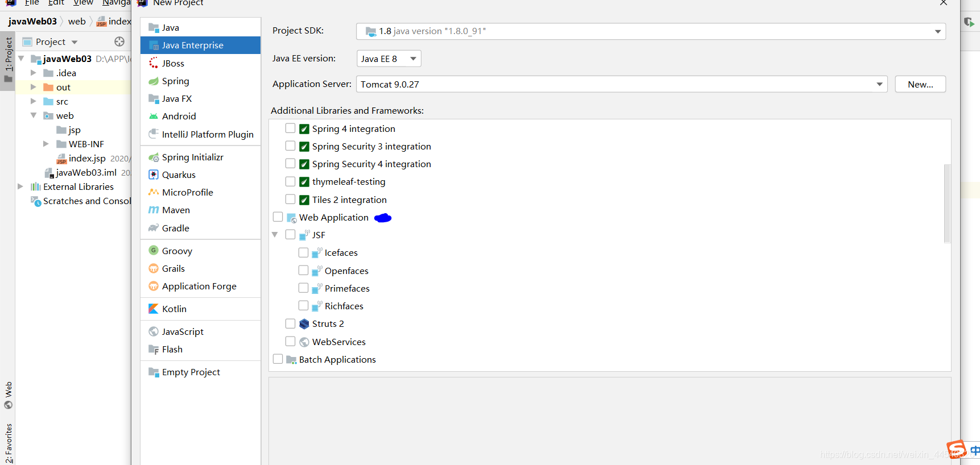Click the web breadcrumb item
980x465 pixels.
(77, 22)
